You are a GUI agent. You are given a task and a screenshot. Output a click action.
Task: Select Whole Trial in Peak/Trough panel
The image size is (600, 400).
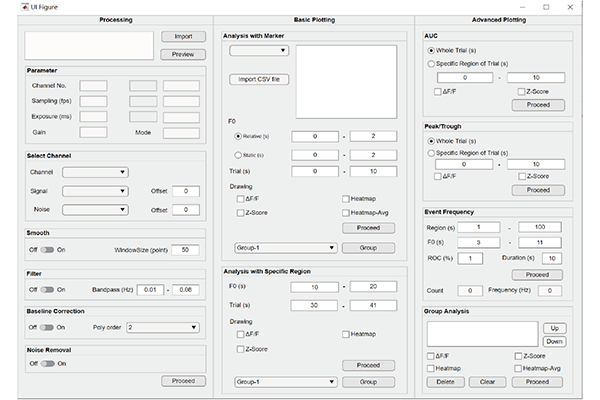click(431, 139)
